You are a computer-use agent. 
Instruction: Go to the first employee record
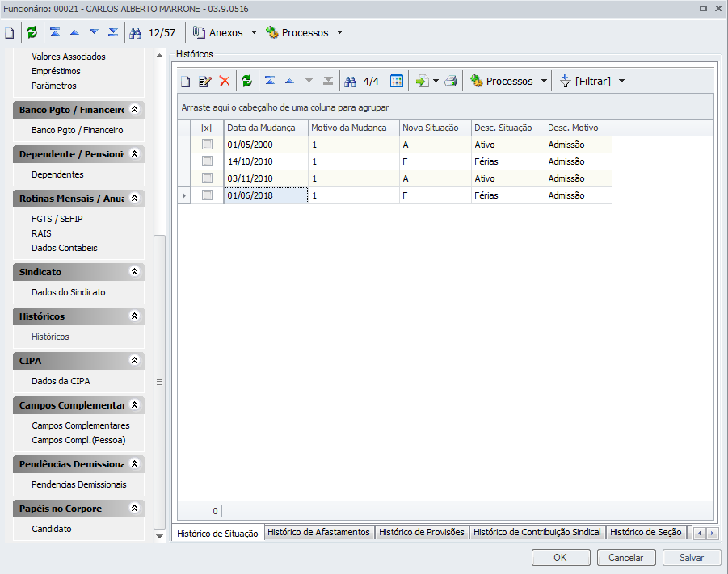point(55,32)
